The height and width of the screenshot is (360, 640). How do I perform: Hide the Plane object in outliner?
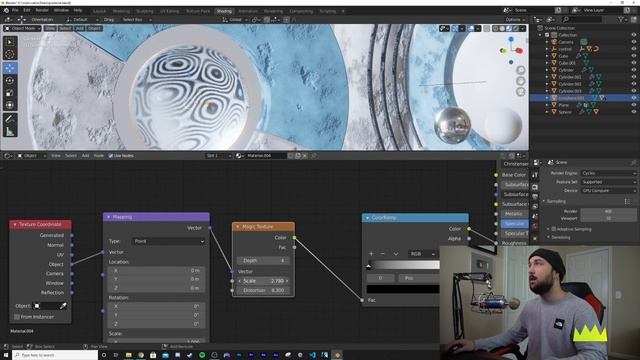pyautogui.click(x=634, y=105)
